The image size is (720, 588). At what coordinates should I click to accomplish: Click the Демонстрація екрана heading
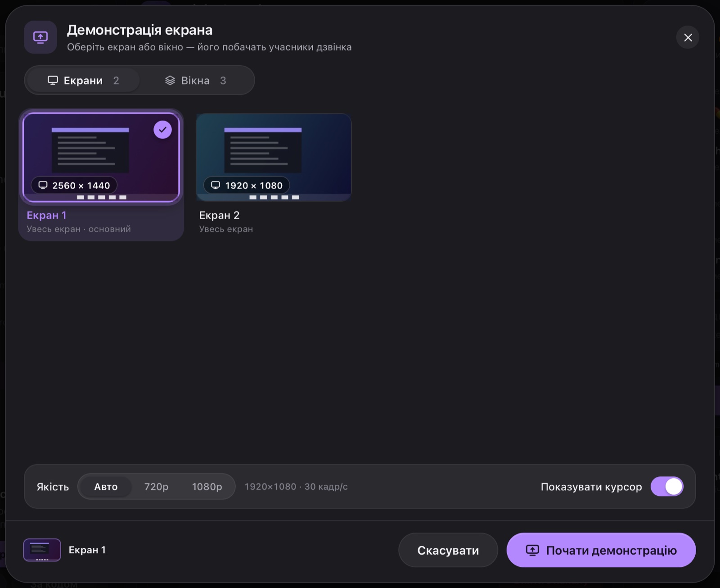[139, 30]
